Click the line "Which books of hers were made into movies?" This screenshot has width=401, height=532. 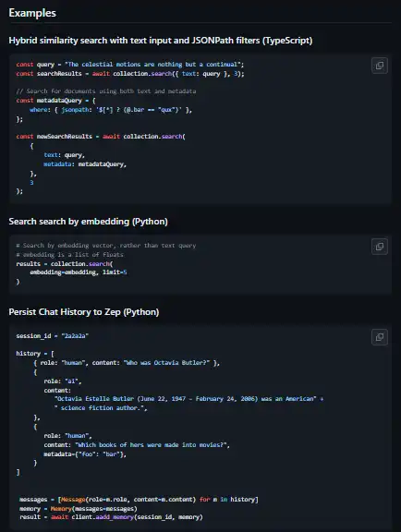point(137,445)
